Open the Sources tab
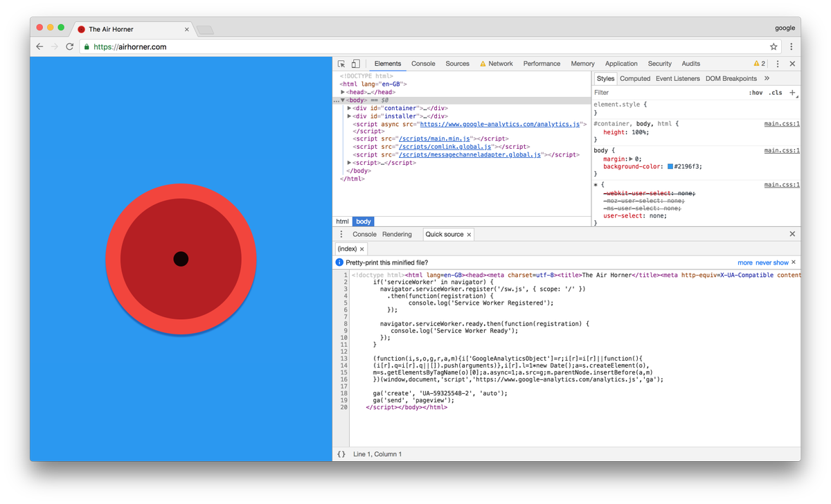Viewport: 831px width, 504px height. click(x=457, y=64)
